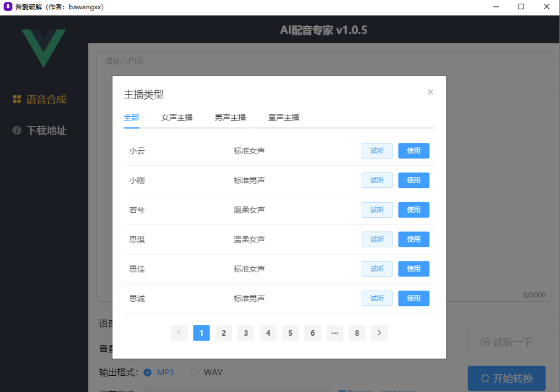Preview voice 小云 with 试听 button
Image resolution: width=560 pixels, height=392 pixels.
pos(376,151)
